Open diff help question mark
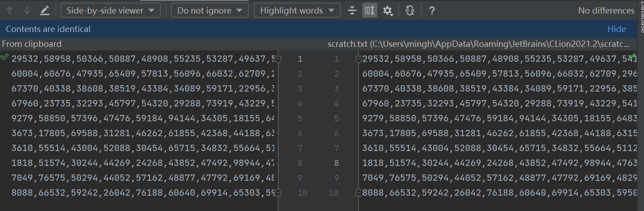The image size is (644, 211). [x=432, y=10]
